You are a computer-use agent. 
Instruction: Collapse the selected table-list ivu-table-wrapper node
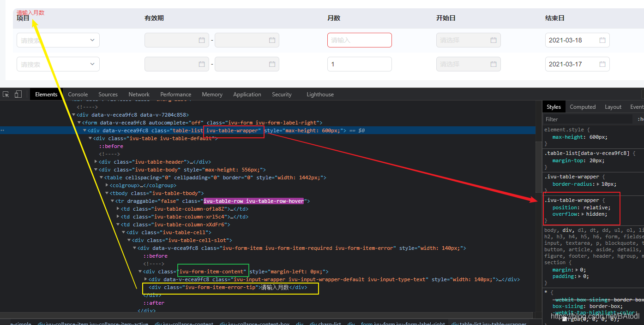(x=84, y=130)
